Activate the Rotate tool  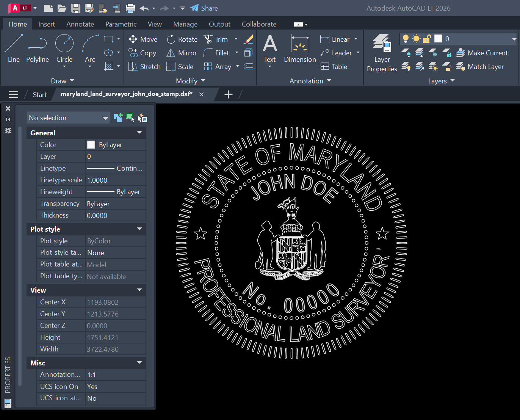pyautogui.click(x=182, y=39)
